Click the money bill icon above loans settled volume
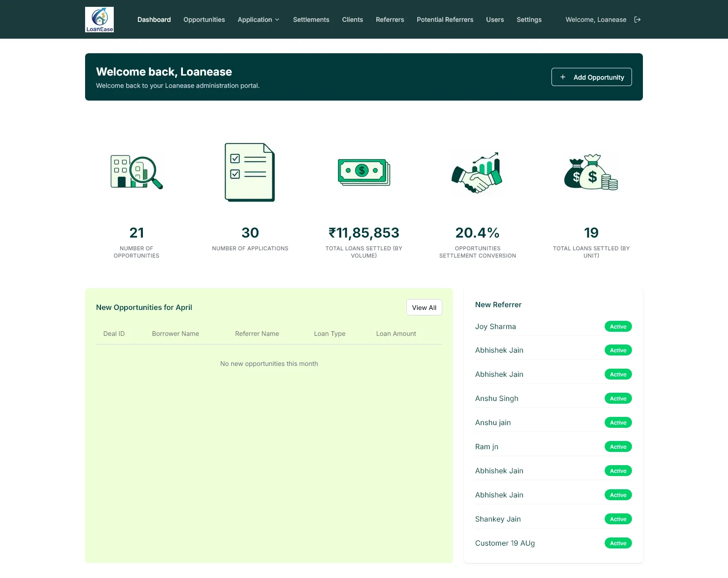 [363, 172]
